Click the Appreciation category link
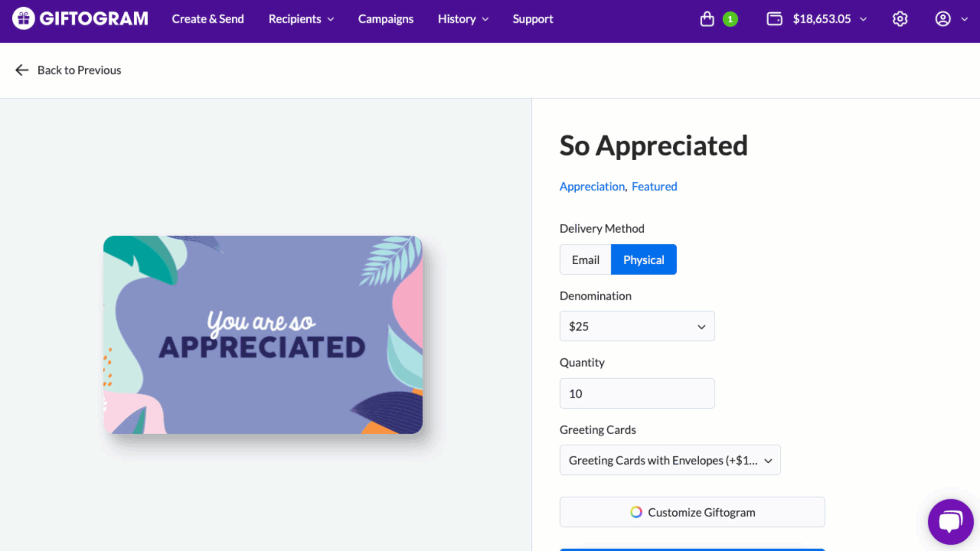 592,187
